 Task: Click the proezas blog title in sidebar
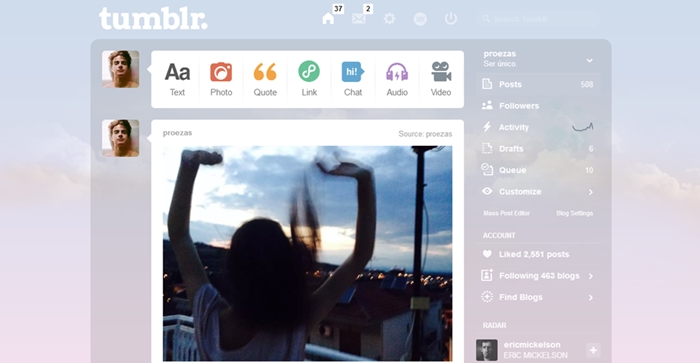point(500,54)
